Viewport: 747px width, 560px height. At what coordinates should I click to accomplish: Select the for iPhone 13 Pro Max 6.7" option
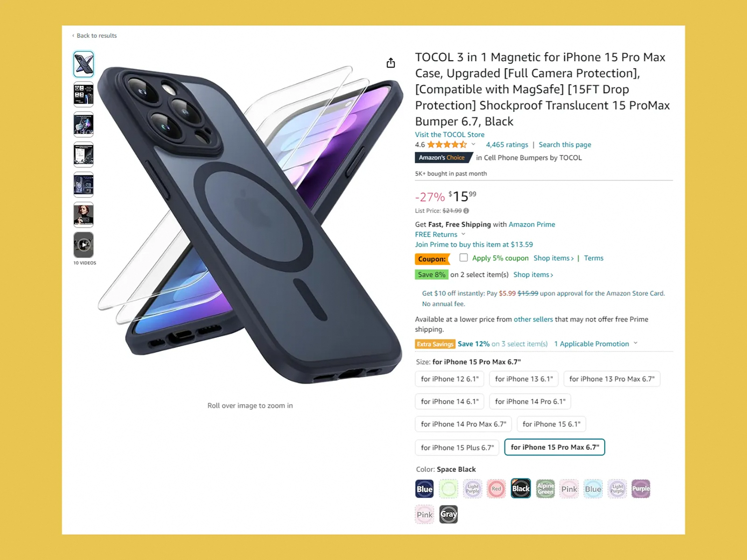coord(612,379)
